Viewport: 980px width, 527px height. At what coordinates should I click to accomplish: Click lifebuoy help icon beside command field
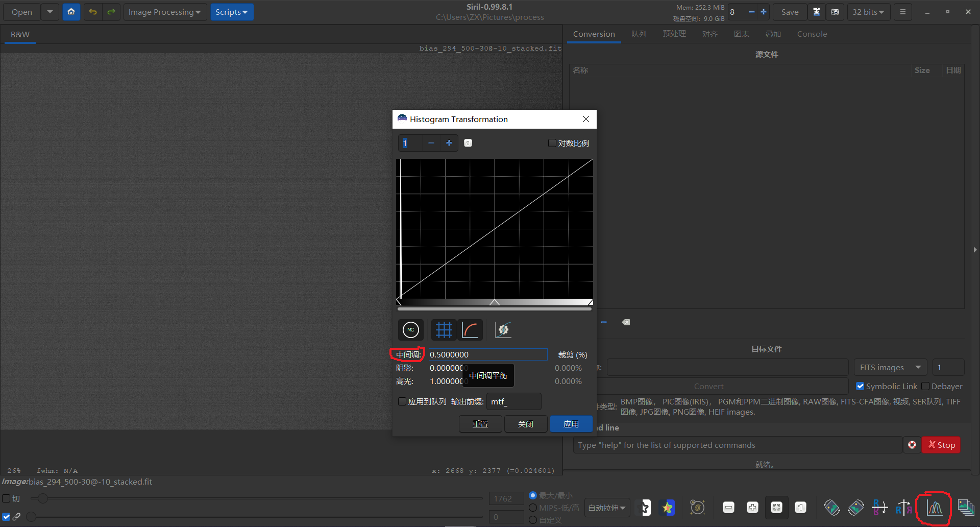coord(912,445)
